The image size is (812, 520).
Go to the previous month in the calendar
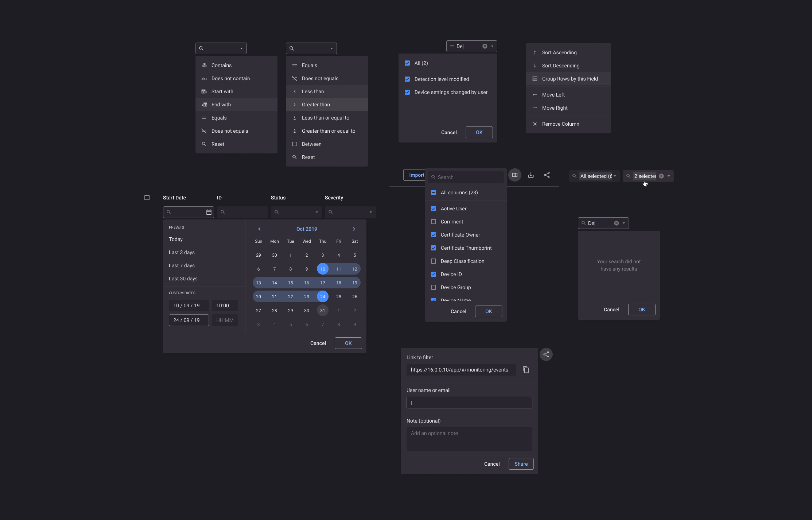[x=259, y=229]
